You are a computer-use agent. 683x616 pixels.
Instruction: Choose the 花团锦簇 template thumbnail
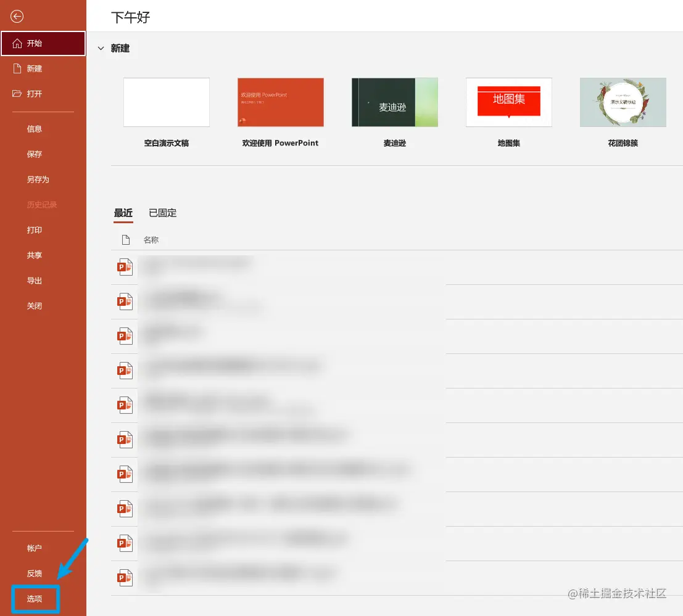point(623,102)
